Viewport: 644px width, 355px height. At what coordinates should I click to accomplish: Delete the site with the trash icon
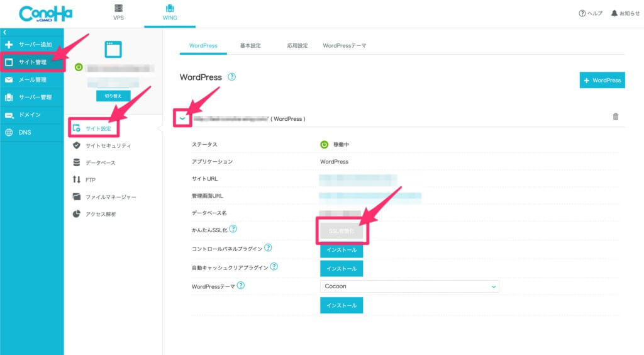(x=616, y=116)
